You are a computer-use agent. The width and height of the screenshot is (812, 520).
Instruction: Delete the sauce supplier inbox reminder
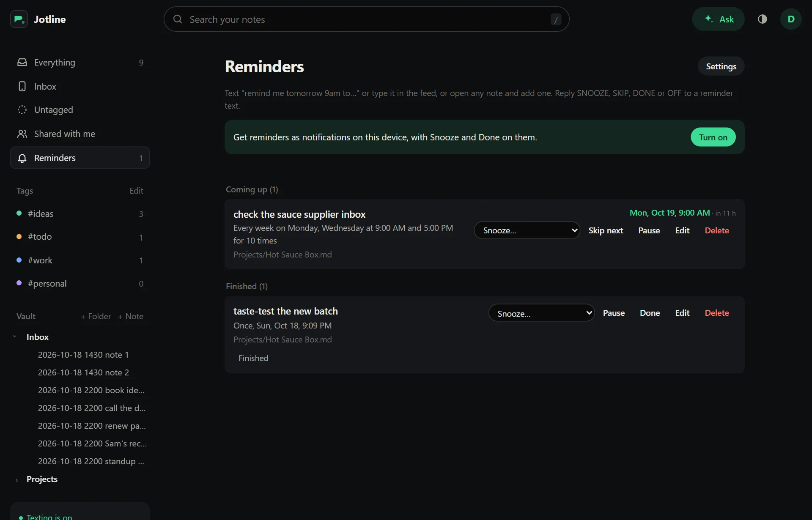coord(717,230)
